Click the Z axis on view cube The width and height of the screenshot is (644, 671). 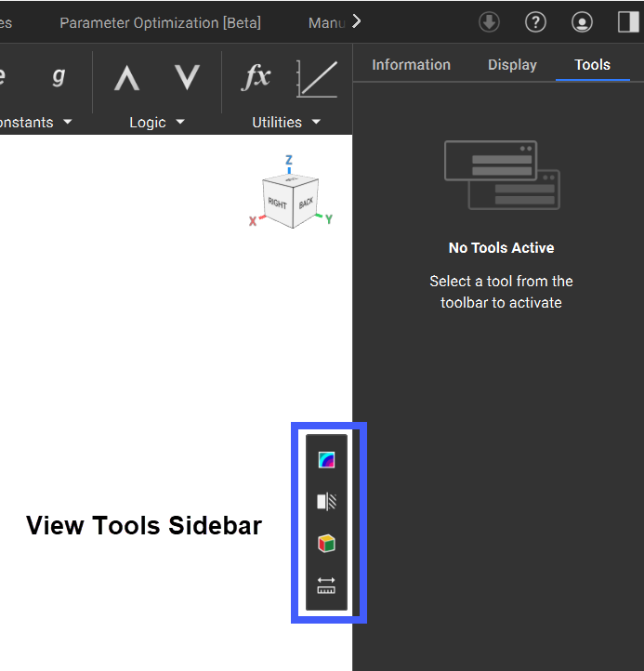coord(289,160)
